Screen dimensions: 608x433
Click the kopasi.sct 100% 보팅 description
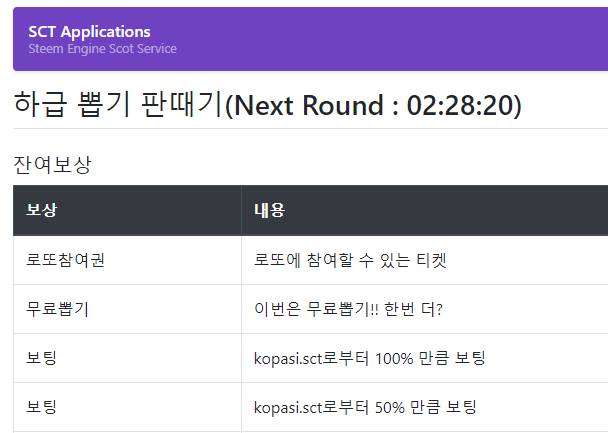coord(370,358)
